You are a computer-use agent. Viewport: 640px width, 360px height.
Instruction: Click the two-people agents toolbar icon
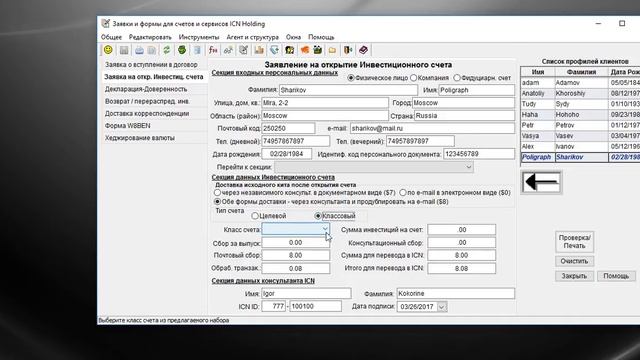(x=289, y=50)
